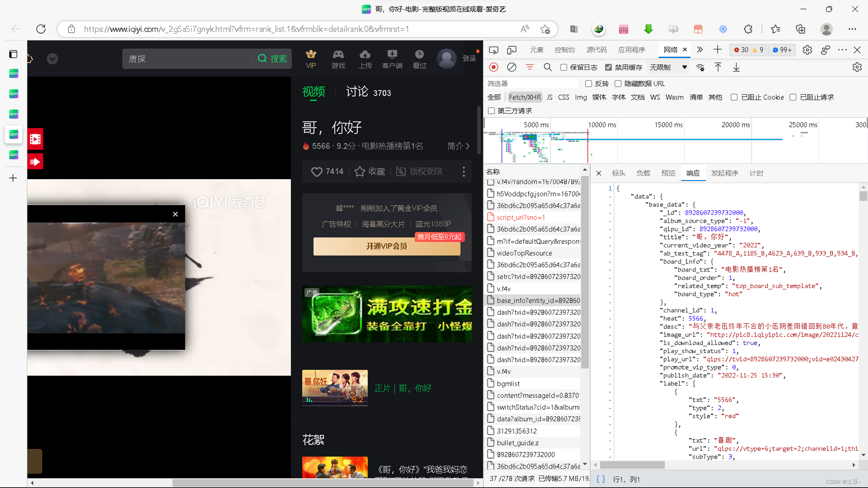
Task: Click the iQIYI VIP crown icon
Action: (x=311, y=55)
